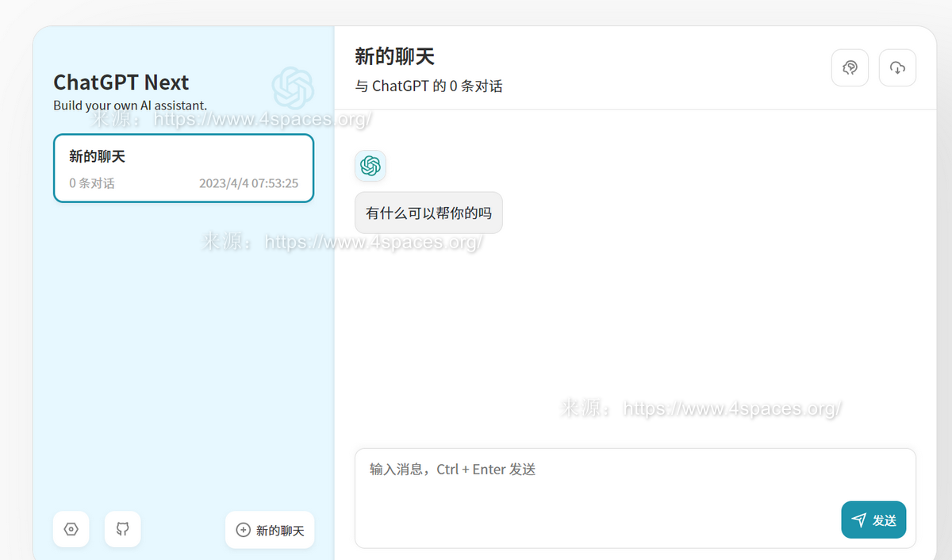
Task: Start a chat via 新的聊天 button label
Action: [x=280, y=531]
